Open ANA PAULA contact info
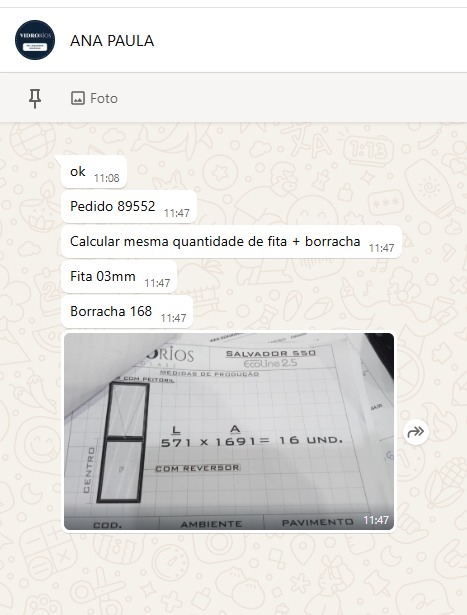 (112, 41)
